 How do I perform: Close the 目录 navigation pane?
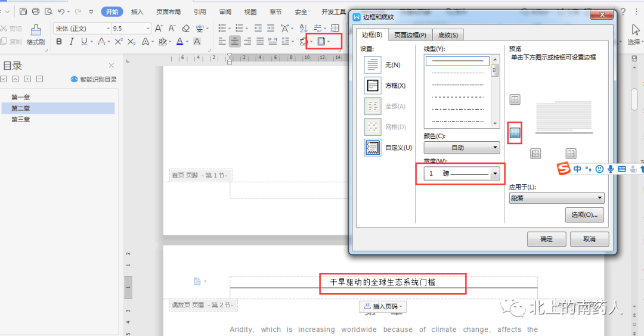pos(112,65)
